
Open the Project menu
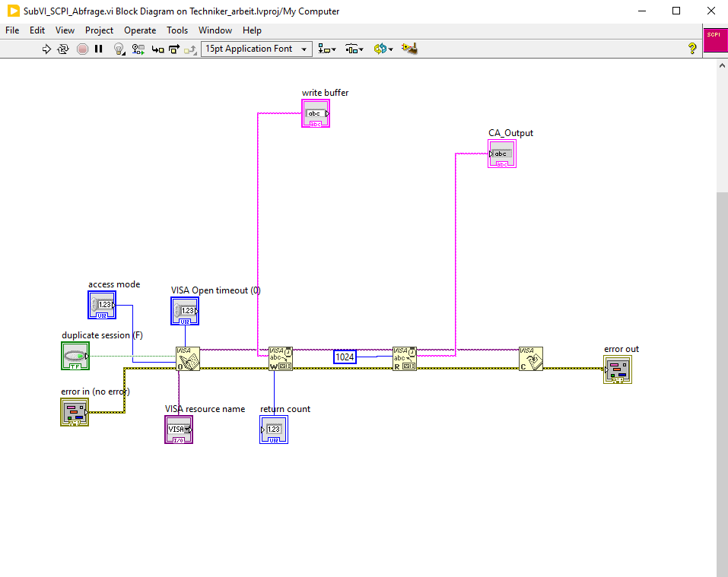(x=99, y=30)
